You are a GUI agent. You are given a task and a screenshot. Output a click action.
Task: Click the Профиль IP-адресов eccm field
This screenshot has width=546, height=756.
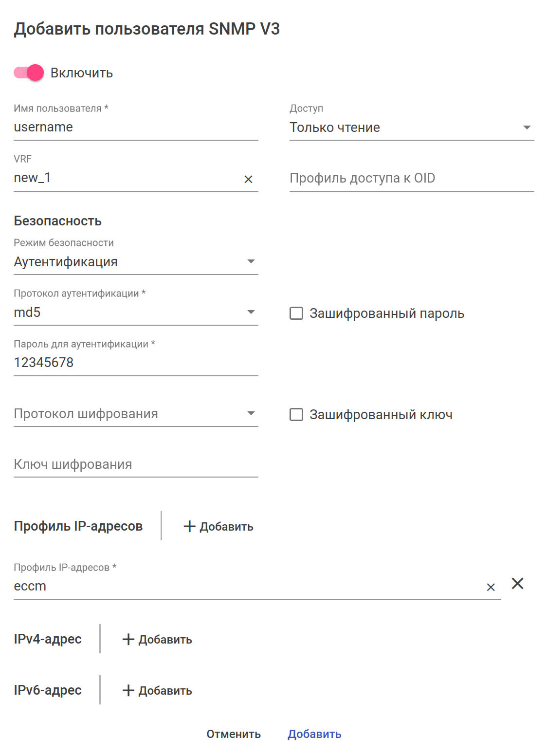pyautogui.click(x=243, y=586)
